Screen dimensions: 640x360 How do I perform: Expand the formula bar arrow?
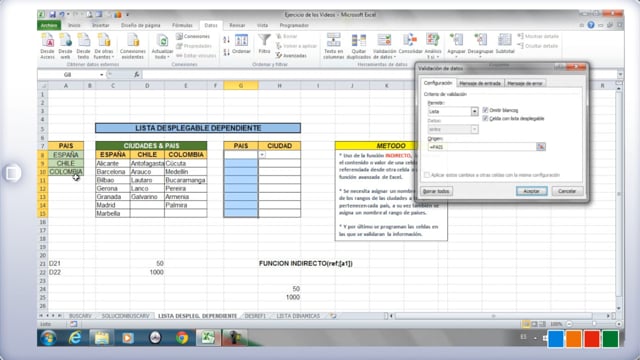point(620,74)
